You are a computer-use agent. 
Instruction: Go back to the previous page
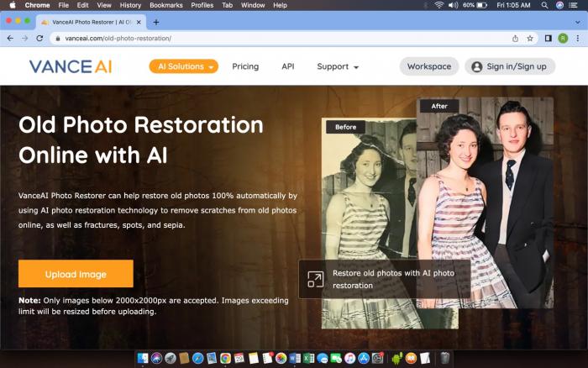[x=10, y=39]
